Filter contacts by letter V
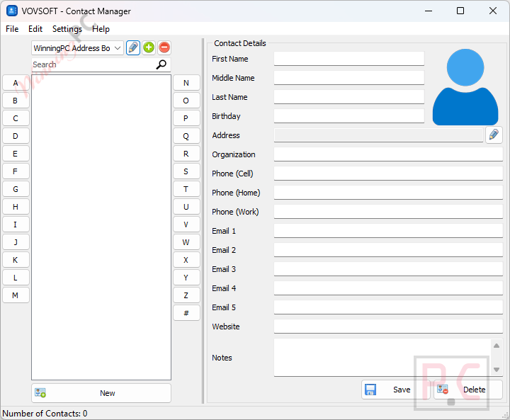 tap(186, 225)
